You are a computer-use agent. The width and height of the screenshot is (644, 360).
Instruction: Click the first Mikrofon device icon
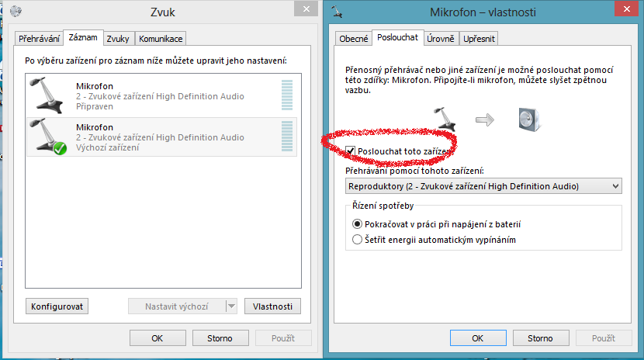click(48, 95)
